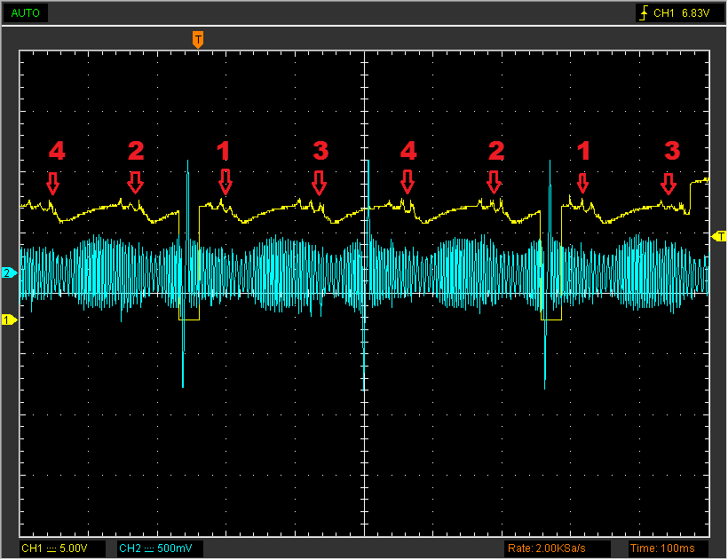This screenshot has height=560, width=728.
Task: Click the rightmost red arrow under number 3
Action: click(x=669, y=184)
